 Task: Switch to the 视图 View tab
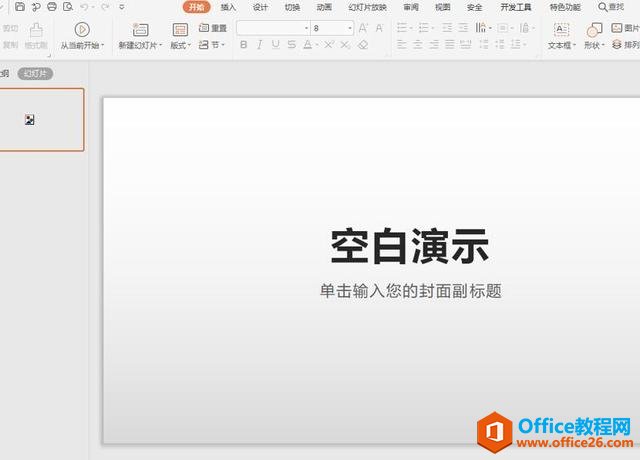(442, 7)
